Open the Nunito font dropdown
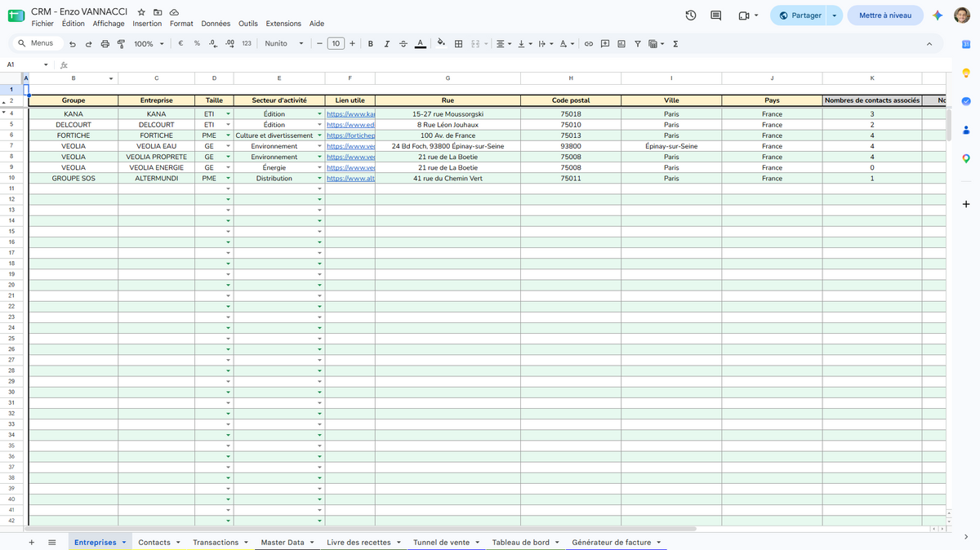This screenshot has height=550, width=980. tap(284, 44)
